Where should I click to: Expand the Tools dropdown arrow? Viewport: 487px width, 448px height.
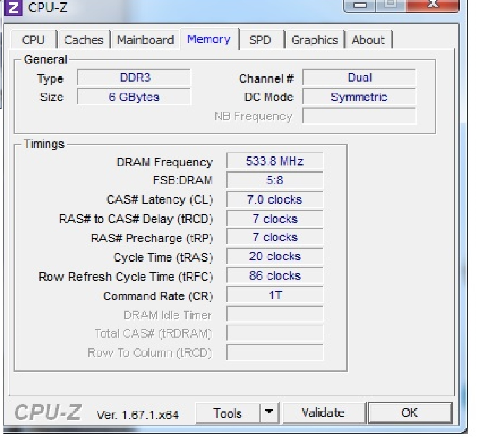click(269, 413)
